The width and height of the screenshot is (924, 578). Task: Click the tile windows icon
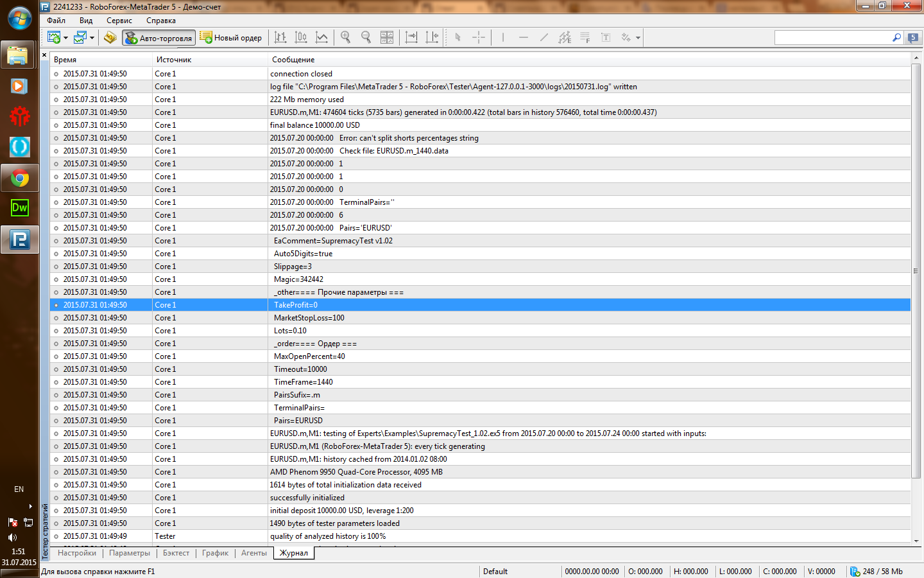point(387,37)
